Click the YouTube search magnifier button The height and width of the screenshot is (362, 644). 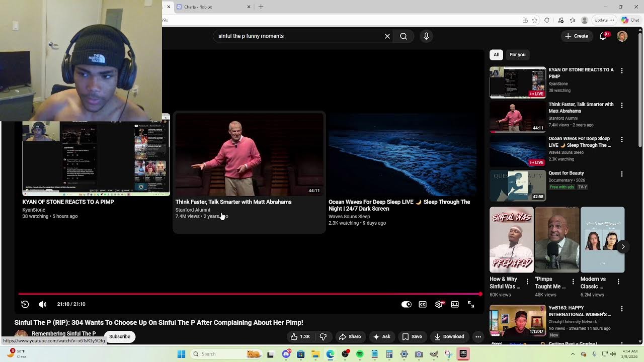coord(404,36)
